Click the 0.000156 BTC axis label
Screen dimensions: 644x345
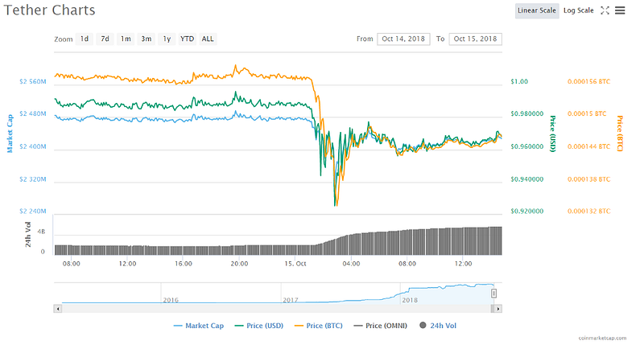coord(588,82)
